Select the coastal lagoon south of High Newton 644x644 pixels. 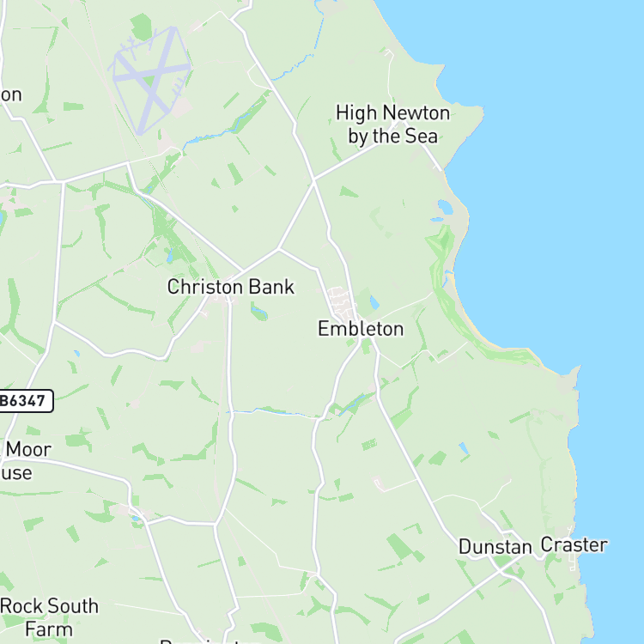click(x=445, y=207)
